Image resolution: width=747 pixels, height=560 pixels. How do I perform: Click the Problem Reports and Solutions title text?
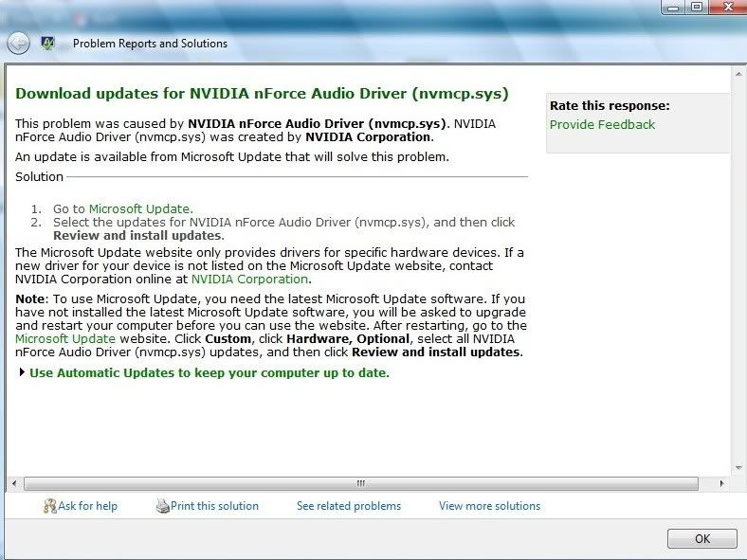pos(150,44)
